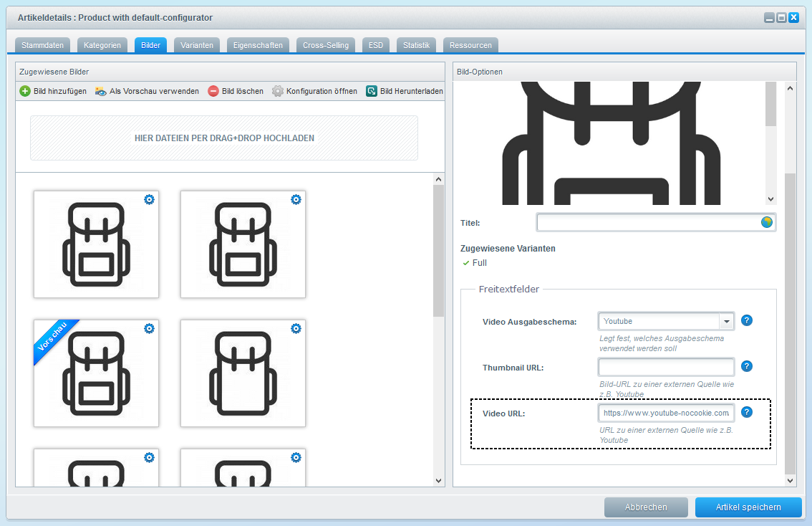Viewport: 812px width, 526px height.
Task: Show help for Video Ausgabeschema
Action: coord(746,320)
